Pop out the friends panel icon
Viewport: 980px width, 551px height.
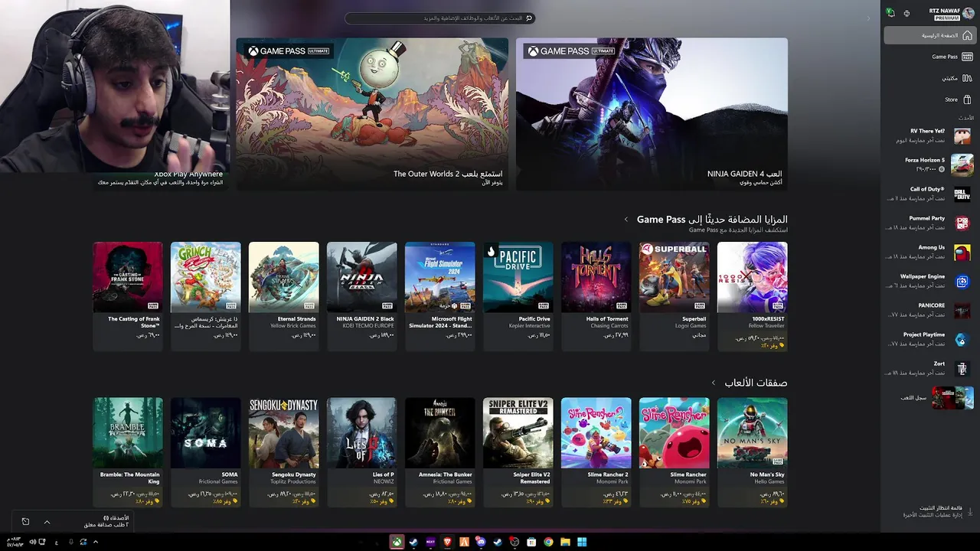[x=25, y=521]
